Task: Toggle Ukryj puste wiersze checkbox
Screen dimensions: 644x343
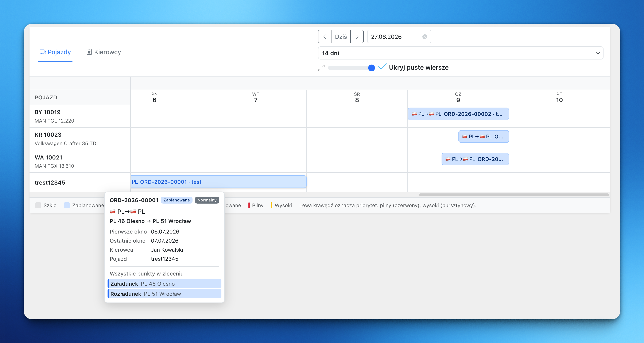Action: 382,67
